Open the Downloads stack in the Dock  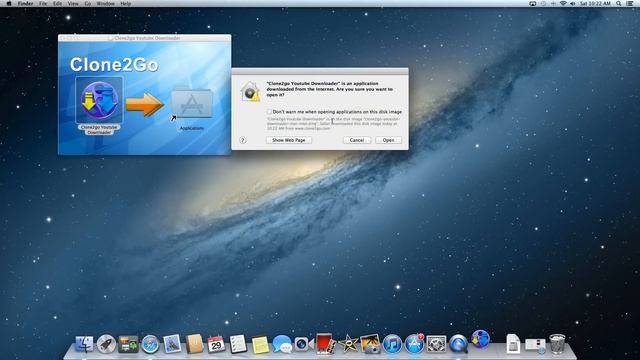tap(535, 345)
